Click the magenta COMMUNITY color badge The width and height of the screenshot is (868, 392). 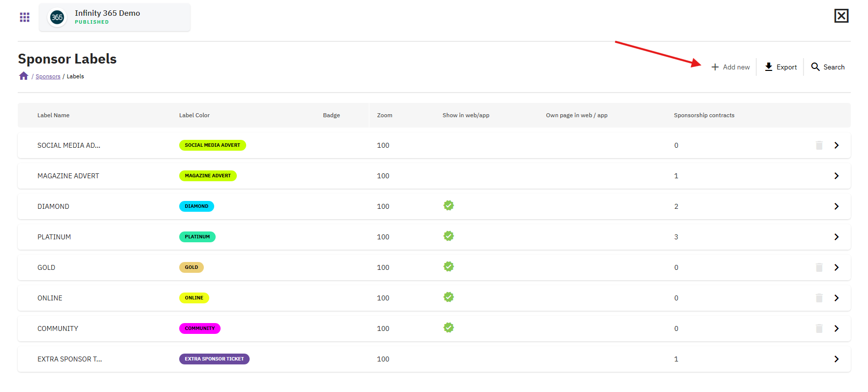(x=200, y=328)
